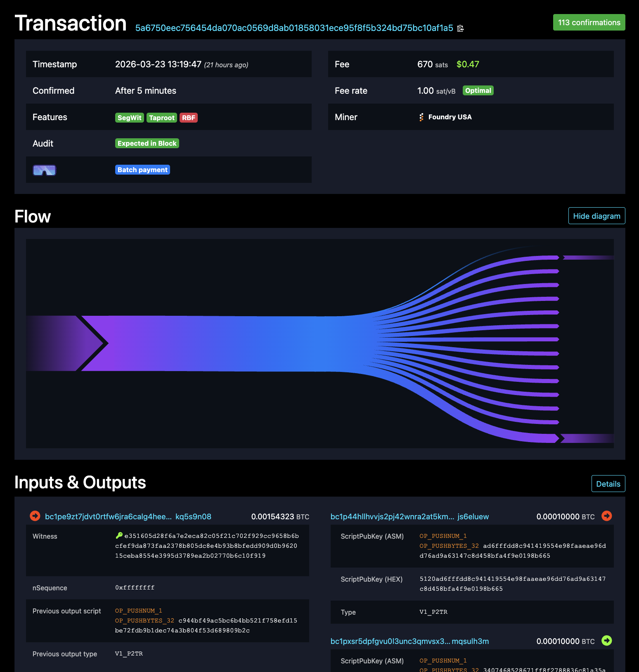Click the red arrow beside input bc1pe9zt7
Screen dimensions: 639x672
pos(35,516)
